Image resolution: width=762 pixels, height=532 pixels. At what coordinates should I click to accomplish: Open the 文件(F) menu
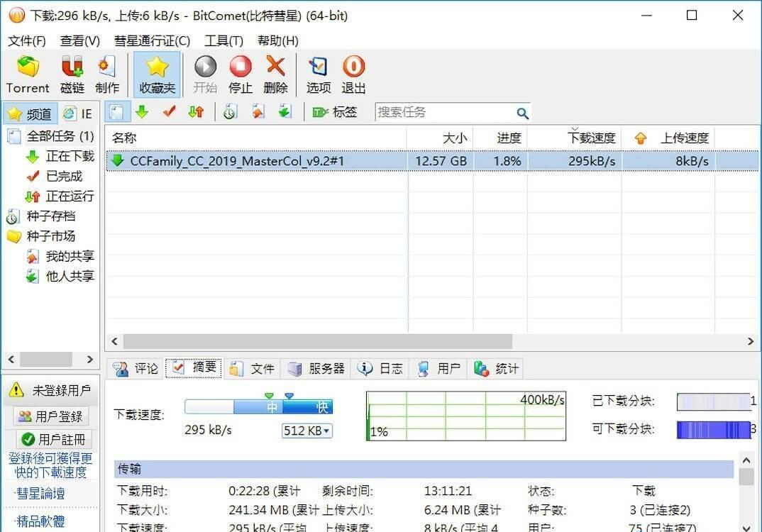[27, 41]
